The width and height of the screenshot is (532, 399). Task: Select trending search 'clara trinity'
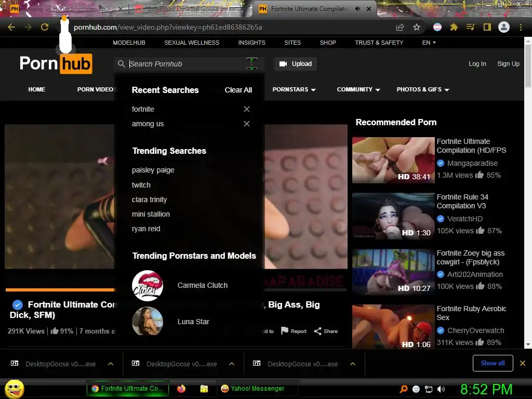click(x=149, y=199)
